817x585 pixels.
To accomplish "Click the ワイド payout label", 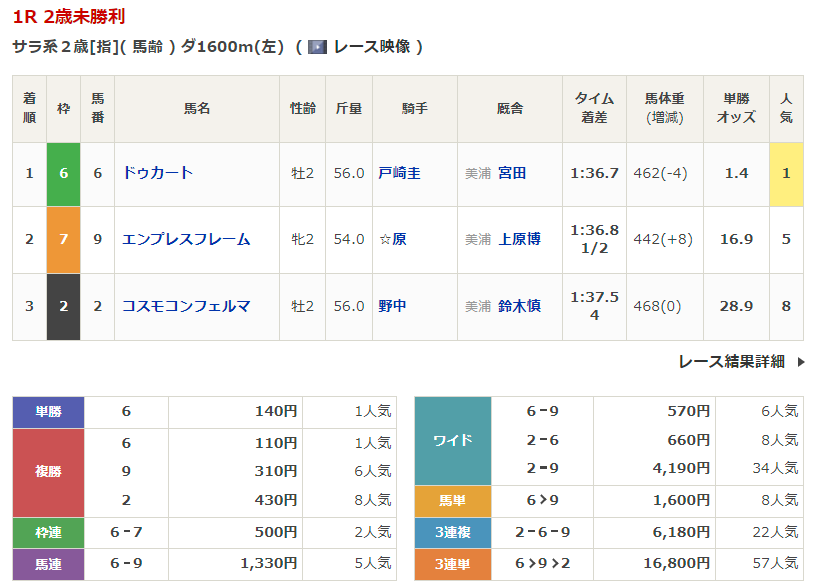I will click(453, 440).
